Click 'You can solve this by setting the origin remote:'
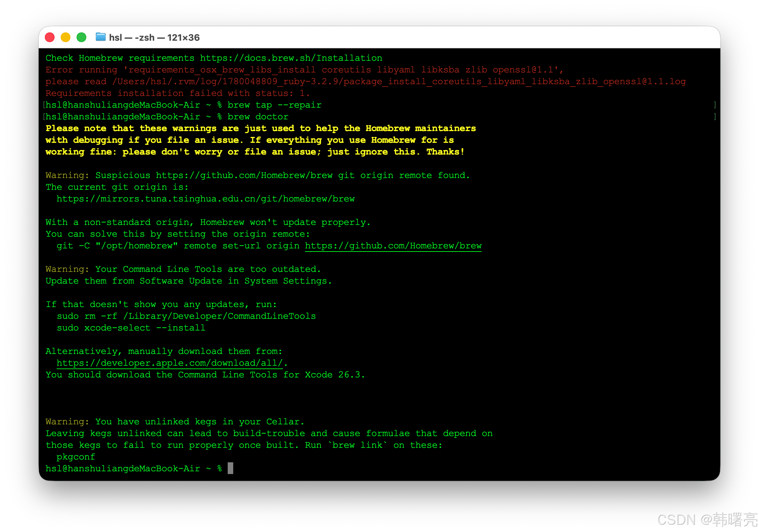 pyautogui.click(x=178, y=234)
